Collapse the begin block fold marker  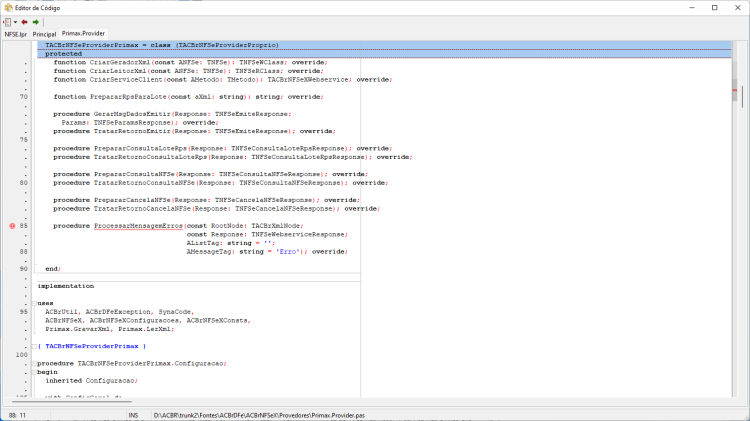[34, 372]
